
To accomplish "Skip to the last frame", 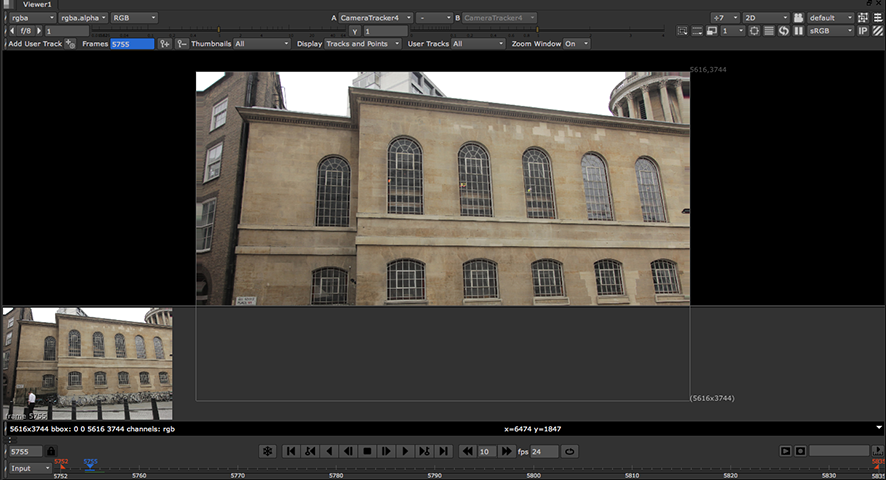I will [x=443, y=451].
